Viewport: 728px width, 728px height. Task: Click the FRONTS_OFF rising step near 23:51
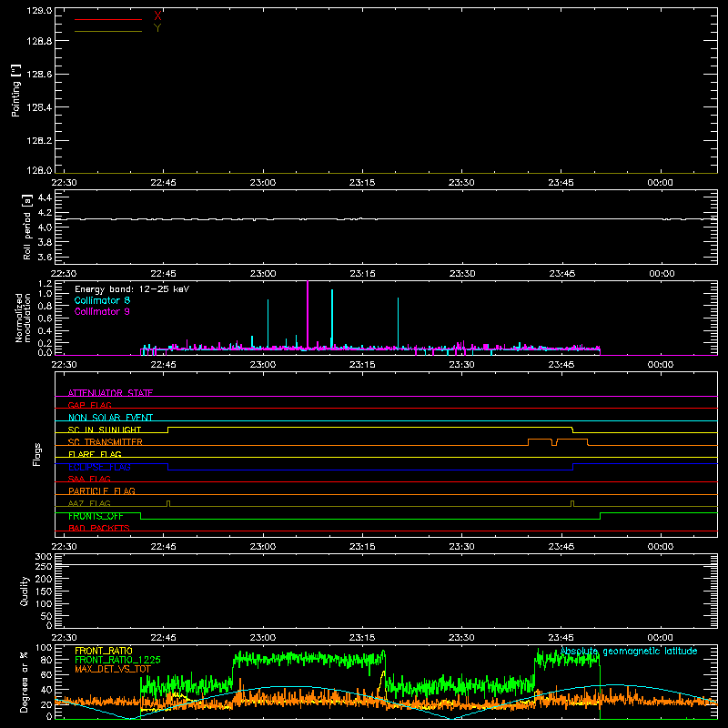[x=601, y=516]
